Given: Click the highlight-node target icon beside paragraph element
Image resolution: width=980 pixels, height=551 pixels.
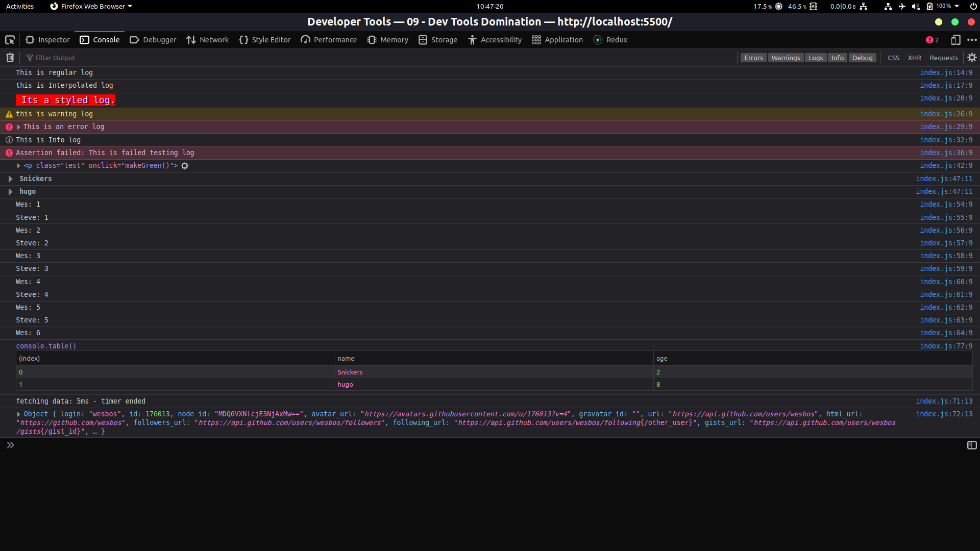Looking at the screenshot, I should click(185, 166).
